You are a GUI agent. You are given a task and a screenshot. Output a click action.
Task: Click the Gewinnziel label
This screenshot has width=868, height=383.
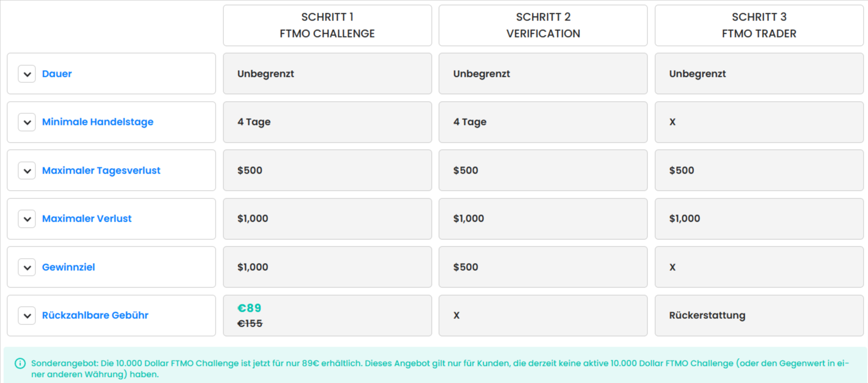coord(69,267)
